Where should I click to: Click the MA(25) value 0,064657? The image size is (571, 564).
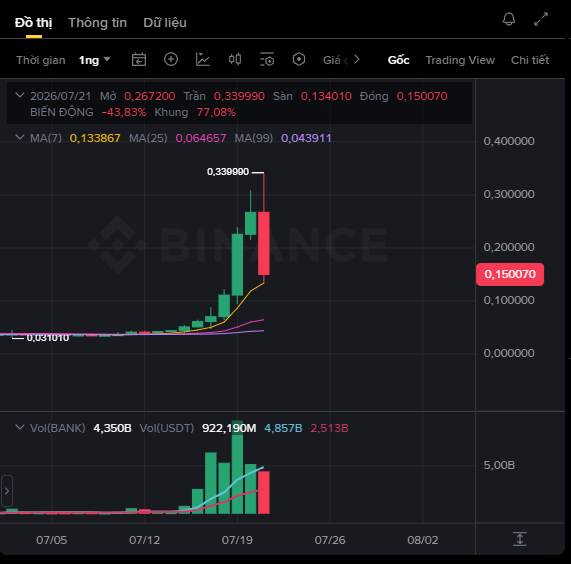click(201, 138)
